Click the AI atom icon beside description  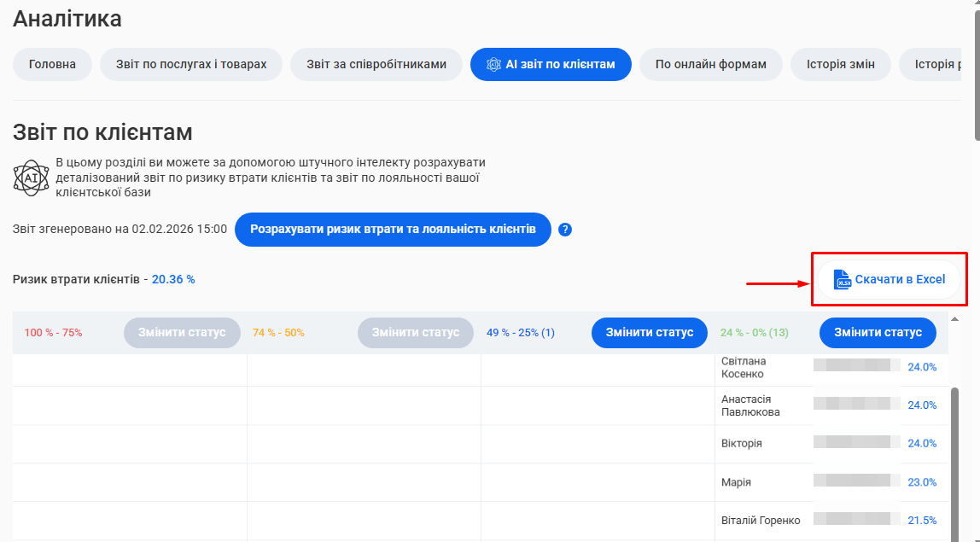pyautogui.click(x=31, y=178)
